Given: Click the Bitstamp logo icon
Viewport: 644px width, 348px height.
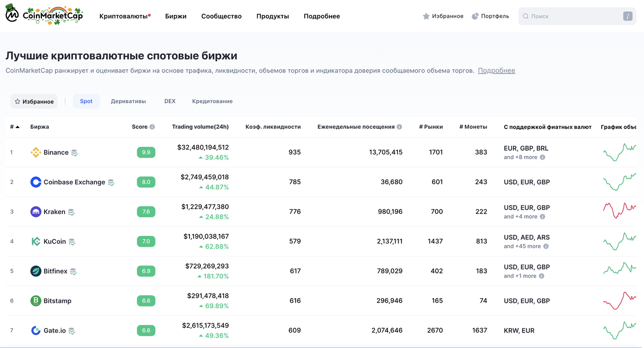Looking at the screenshot, I should [x=36, y=301].
